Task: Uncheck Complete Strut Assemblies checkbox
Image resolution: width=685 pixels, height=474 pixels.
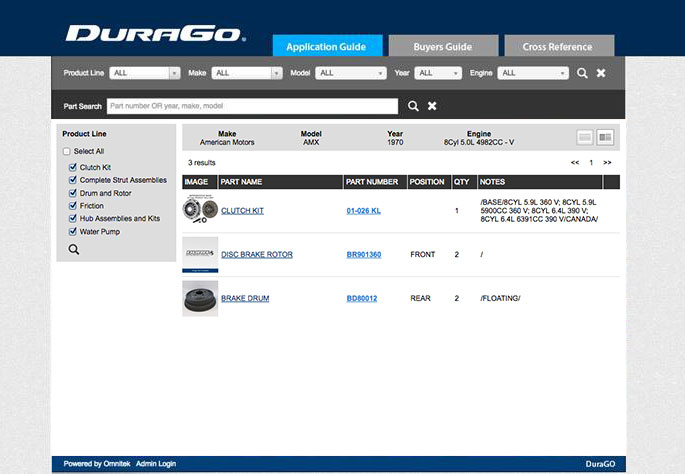Action: (73, 180)
